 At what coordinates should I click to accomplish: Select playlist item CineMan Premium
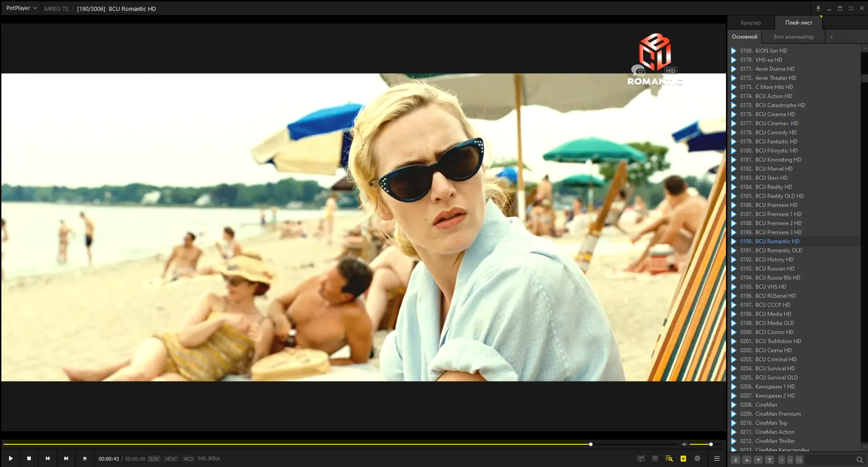point(795,414)
